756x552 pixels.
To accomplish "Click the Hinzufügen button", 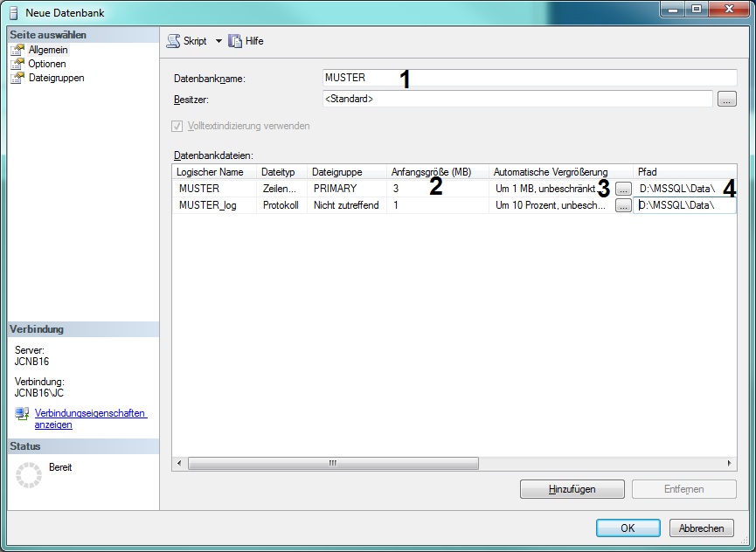I will (572, 489).
